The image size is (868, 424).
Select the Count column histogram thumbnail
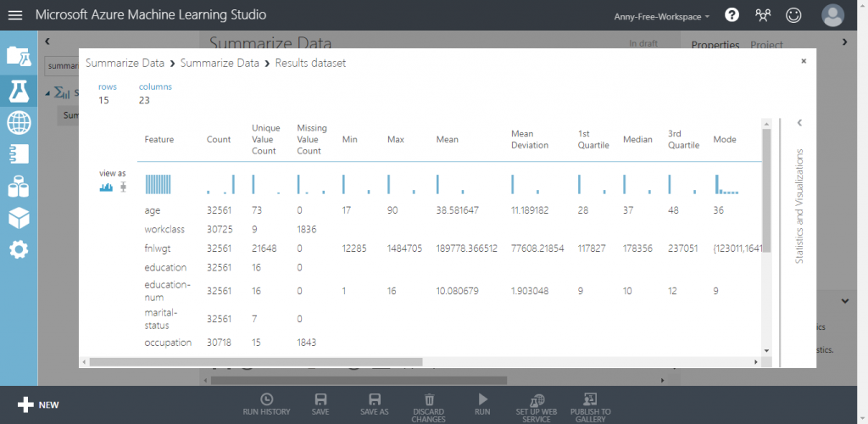pos(221,184)
